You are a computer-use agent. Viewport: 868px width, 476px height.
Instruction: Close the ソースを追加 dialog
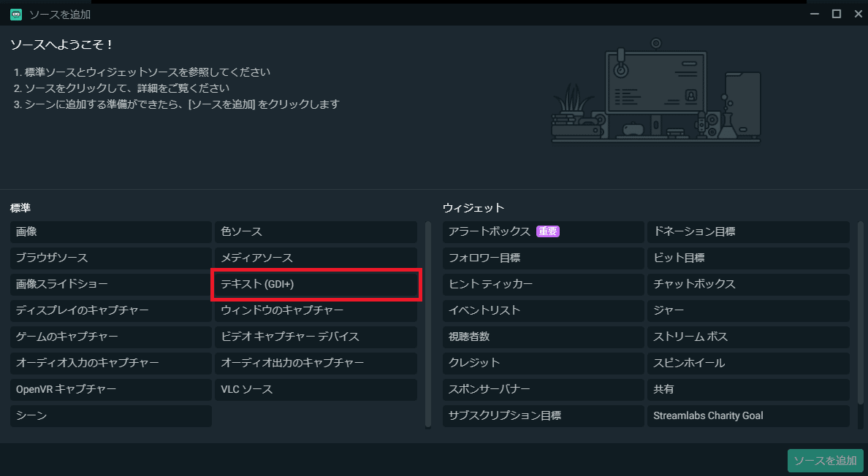(x=858, y=14)
